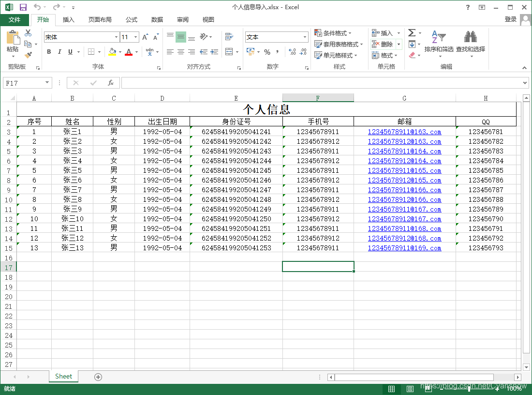Add a new sheet with the plus icon

point(98,377)
